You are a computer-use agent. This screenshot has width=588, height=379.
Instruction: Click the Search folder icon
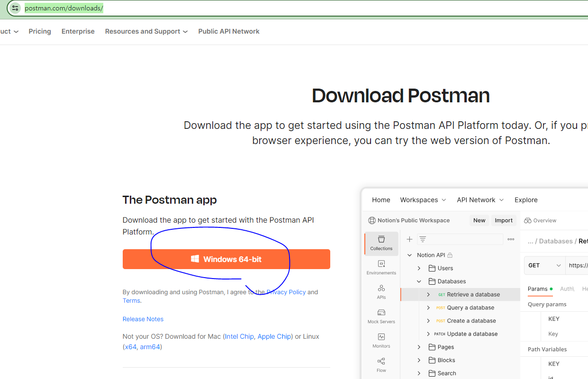[432, 373]
